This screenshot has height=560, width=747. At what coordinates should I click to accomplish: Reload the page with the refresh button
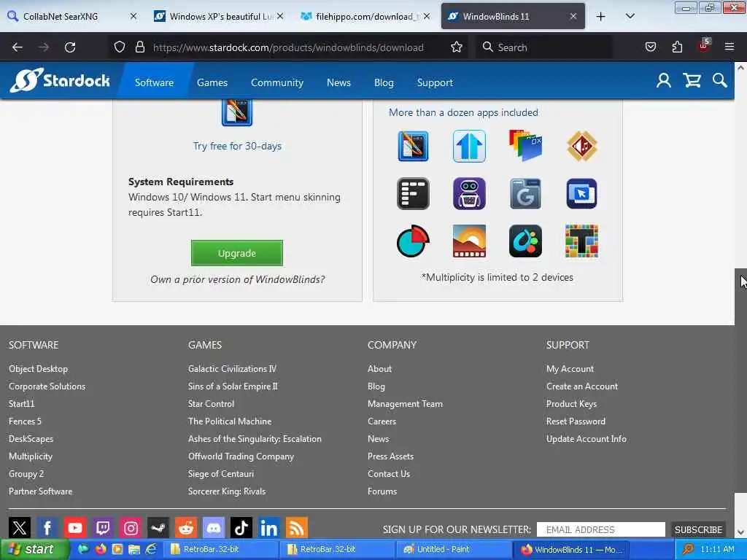coord(70,47)
